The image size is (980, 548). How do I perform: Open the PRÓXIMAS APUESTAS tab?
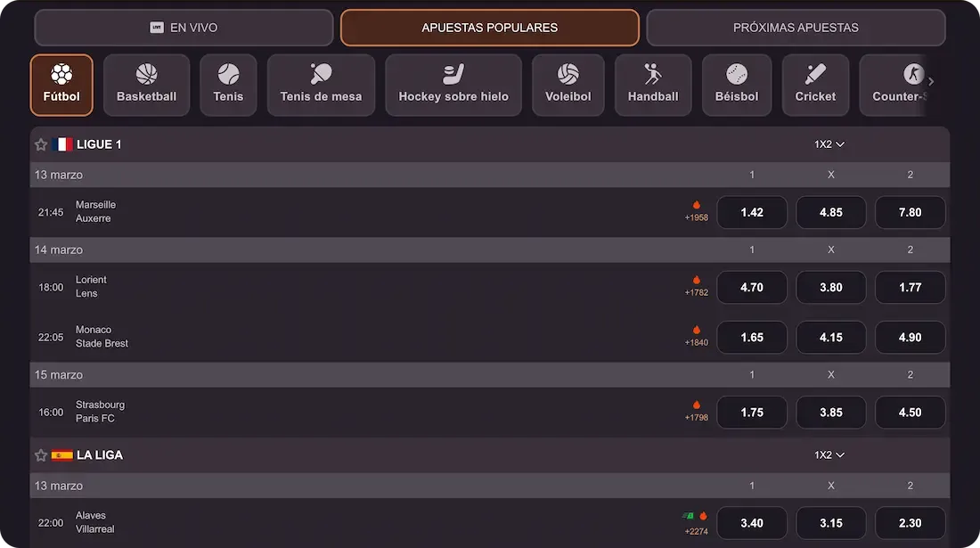pyautogui.click(x=796, y=28)
